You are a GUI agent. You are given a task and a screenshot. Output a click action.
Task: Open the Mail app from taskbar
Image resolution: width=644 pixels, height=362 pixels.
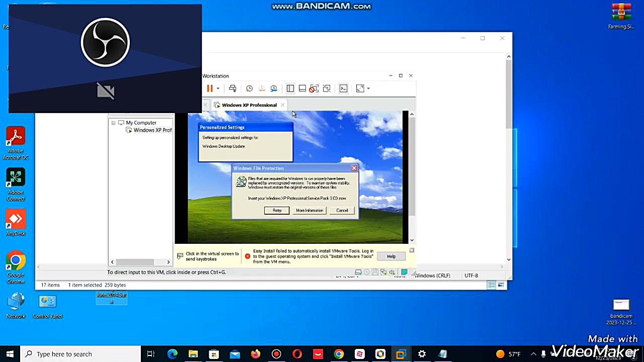click(234, 354)
